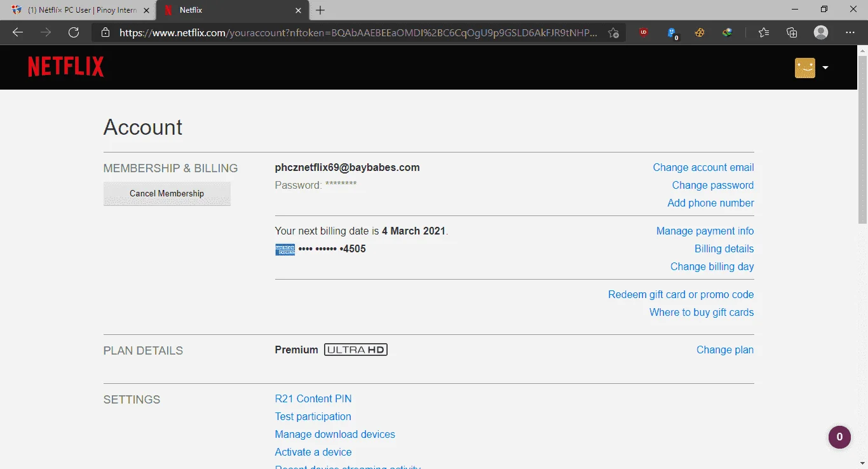The width and height of the screenshot is (868, 469).
Task: Open the Ghostery extension icon
Action: 672,33
